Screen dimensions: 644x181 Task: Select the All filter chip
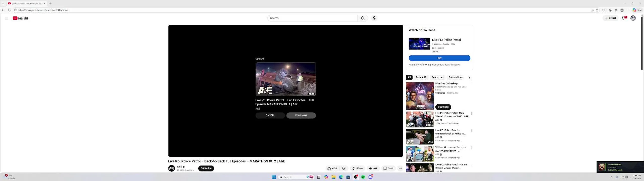pyautogui.click(x=409, y=77)
